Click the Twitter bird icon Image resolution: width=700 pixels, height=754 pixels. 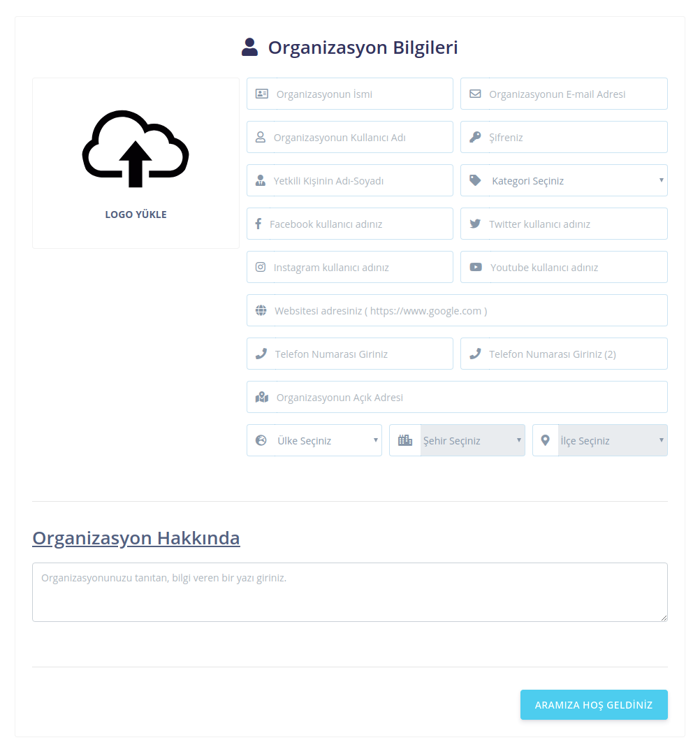475,224
